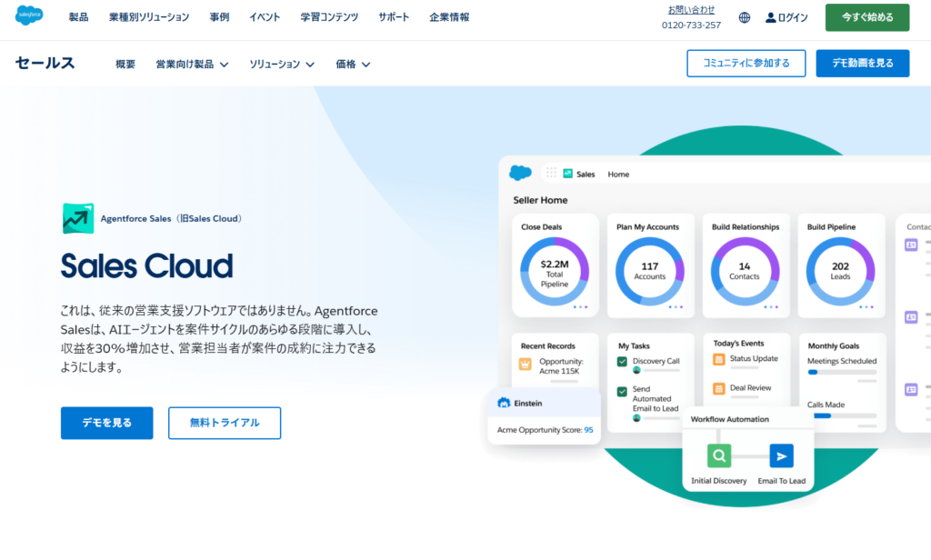
Task: Click the 無料トライアル button
Action: (x=225, y=423)
